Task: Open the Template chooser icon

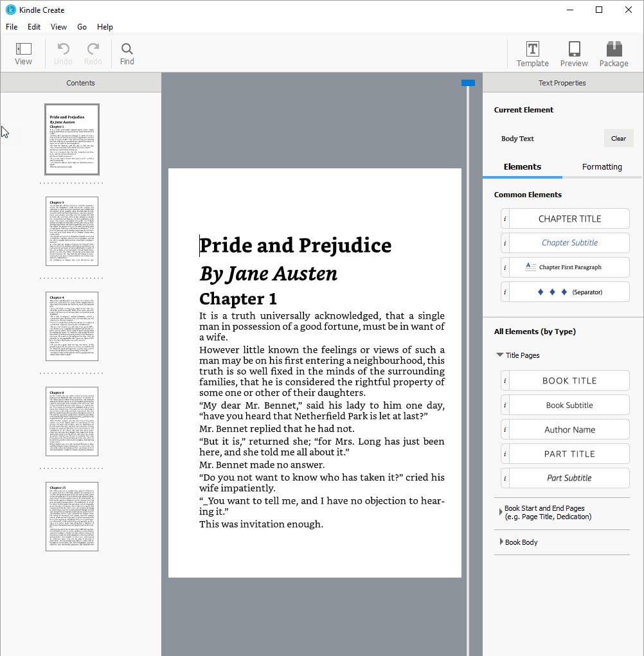Action: click(532, 49)
